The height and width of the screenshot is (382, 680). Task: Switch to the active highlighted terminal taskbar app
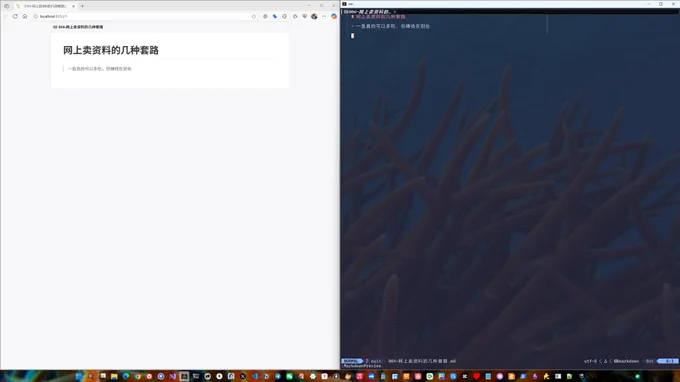[x=184, y=376]
